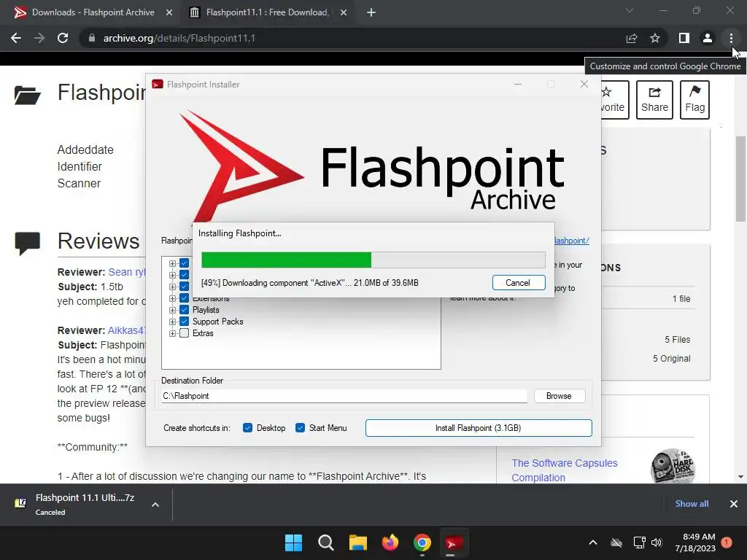This screenshot has width=747, height=560.
Task: Expand the Playlists tree node
Action: pyautogui.click(x=172, y=310)
